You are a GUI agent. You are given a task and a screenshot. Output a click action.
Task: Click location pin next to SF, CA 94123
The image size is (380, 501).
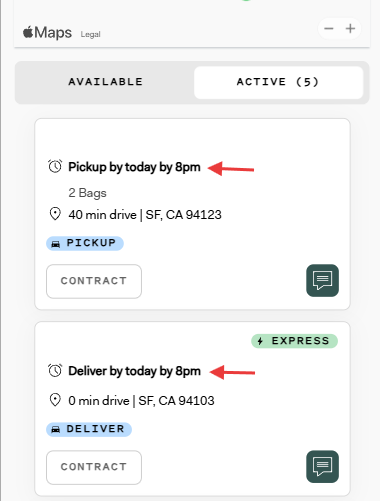pyautogui.click(x=55, y=214)
